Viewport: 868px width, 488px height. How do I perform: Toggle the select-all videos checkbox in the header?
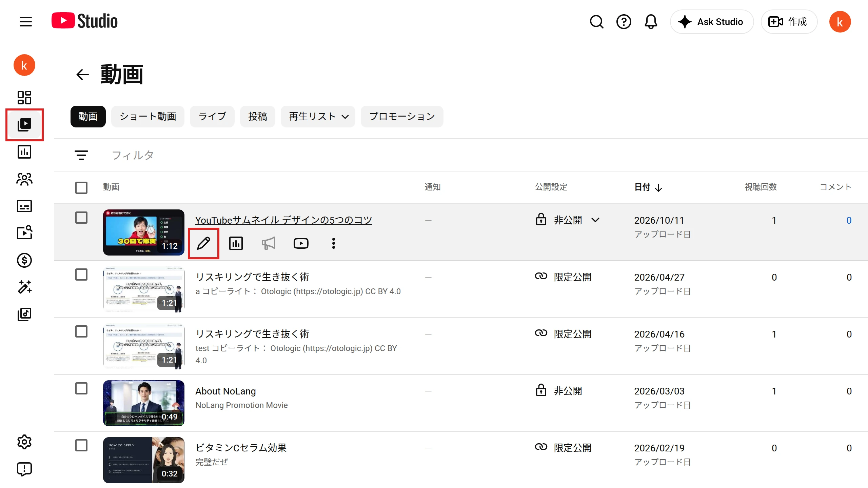(81, 188)
